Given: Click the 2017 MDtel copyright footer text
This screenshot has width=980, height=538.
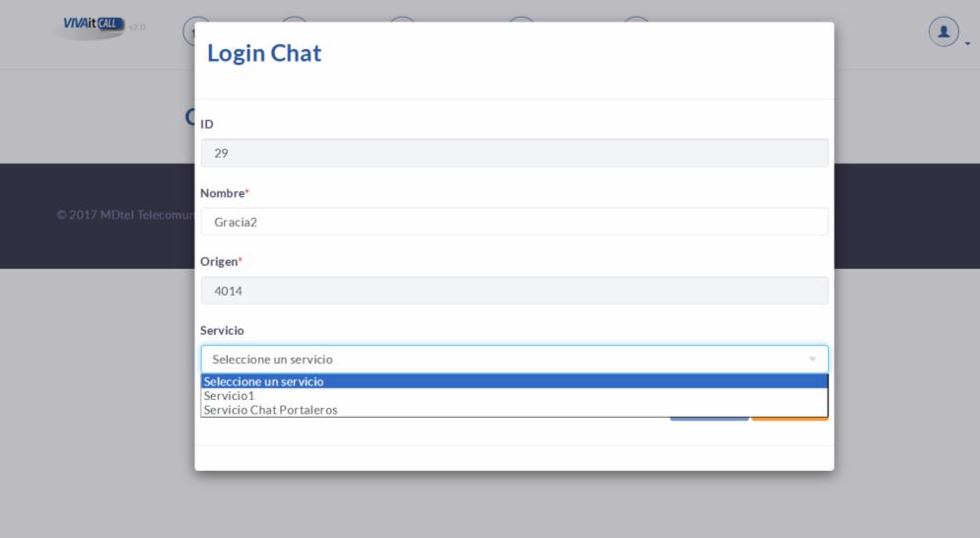Looking at the screenshot, I should [x=125, y=215].
